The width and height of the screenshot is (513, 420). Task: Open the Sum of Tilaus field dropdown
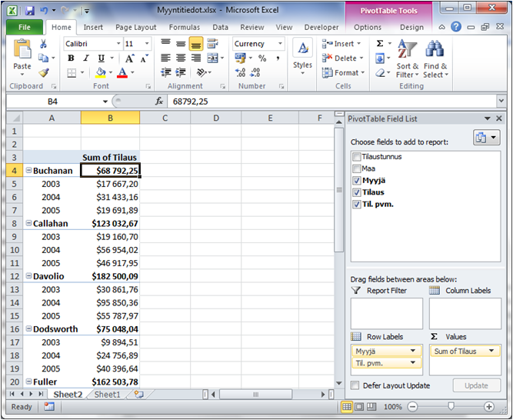492,352
